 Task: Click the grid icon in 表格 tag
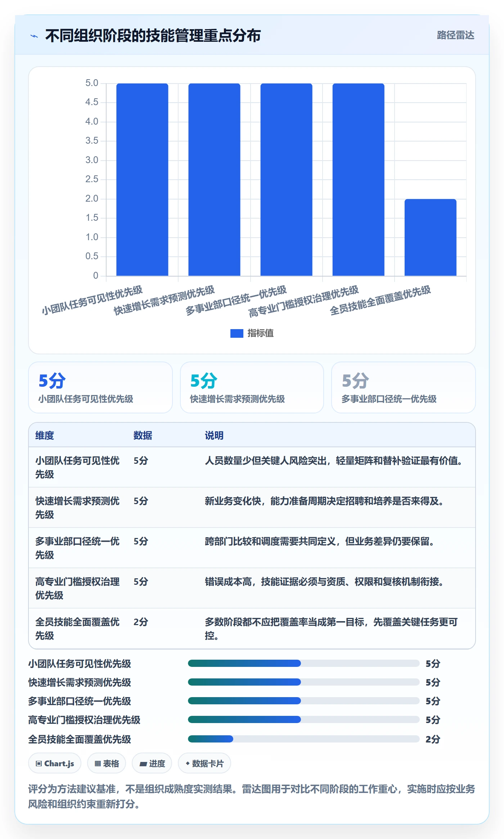point(98,764)
